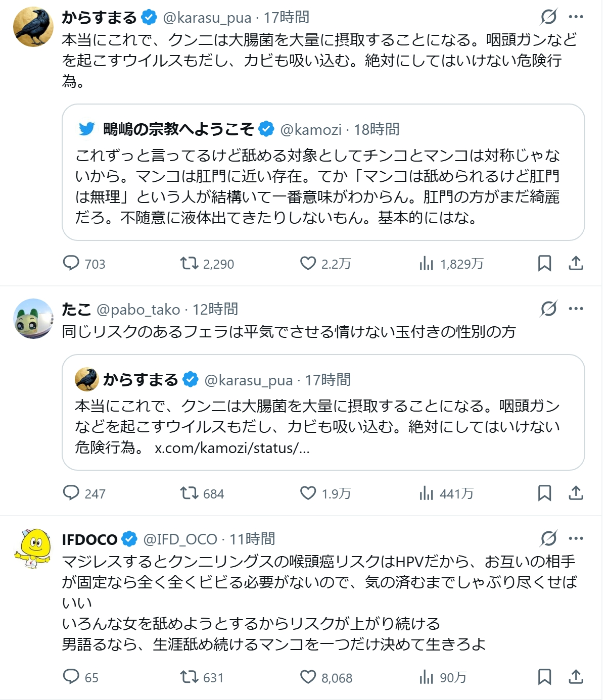Open the たこ profile avatar
This screenshot has height=700, width=608.
[x=33, y=319]
